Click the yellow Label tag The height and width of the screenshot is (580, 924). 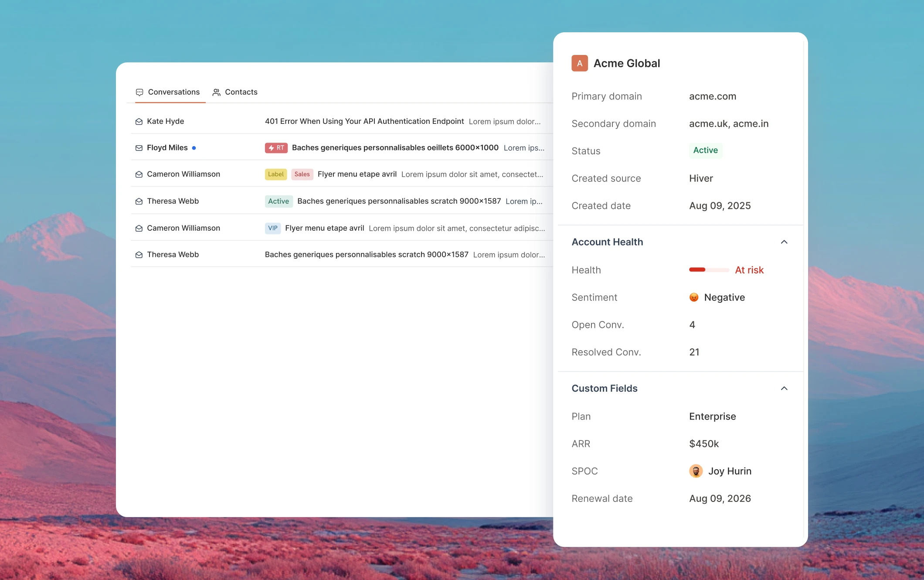pyautogui.click(x=275, y=174)
